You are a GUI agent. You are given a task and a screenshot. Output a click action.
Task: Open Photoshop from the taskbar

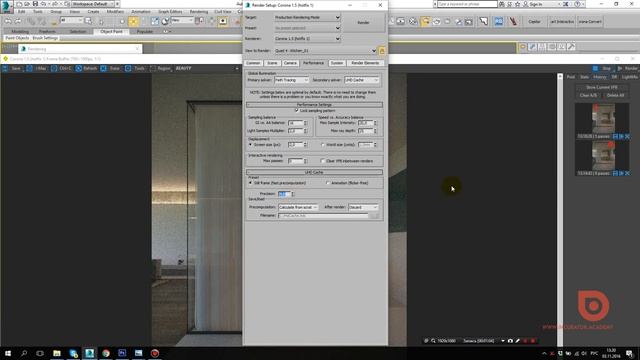pyautogui.click(x=122, y=353)
